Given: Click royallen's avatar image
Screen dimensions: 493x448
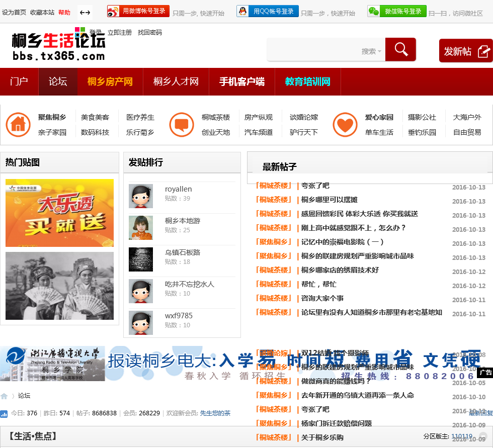Looking at the screenshot, I should (x=141, y=196).
